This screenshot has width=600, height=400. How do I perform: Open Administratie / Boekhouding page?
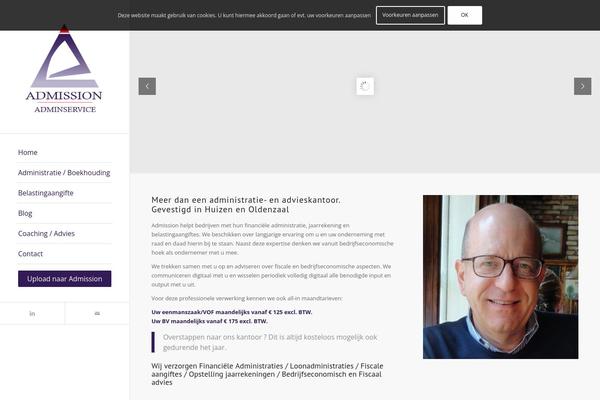tap(64, 173)
